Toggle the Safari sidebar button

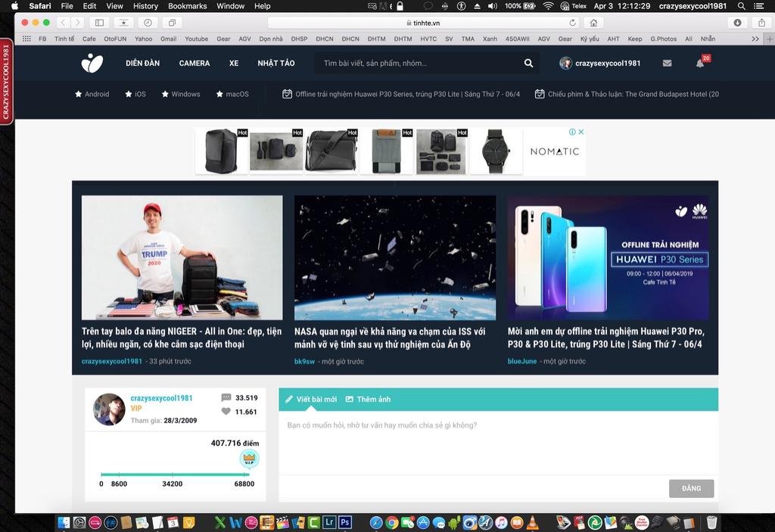[x=99, y=23]
